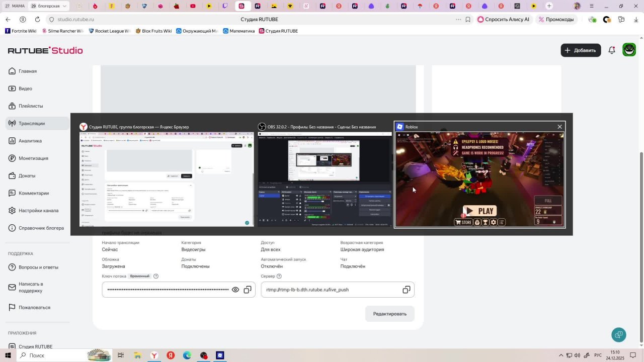Screen dimensions: 644x362
Task: Show hidden system tray icons
Action: click(561, 355)
